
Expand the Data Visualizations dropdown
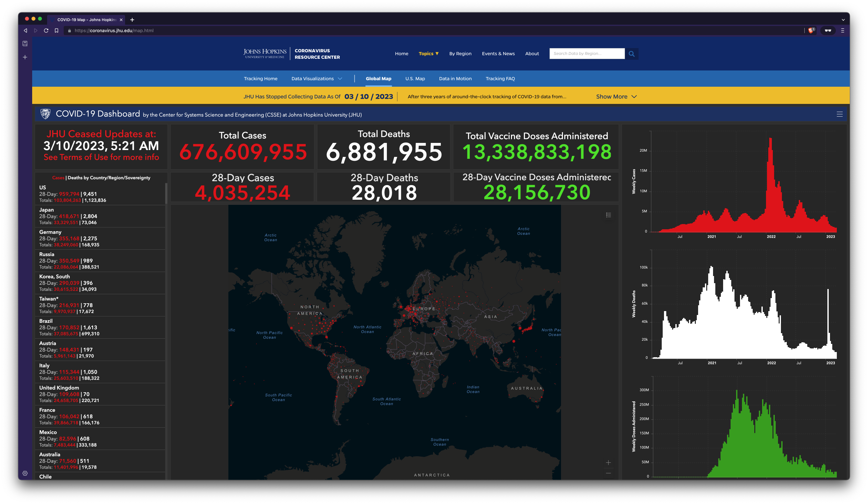tap(316, 79)
